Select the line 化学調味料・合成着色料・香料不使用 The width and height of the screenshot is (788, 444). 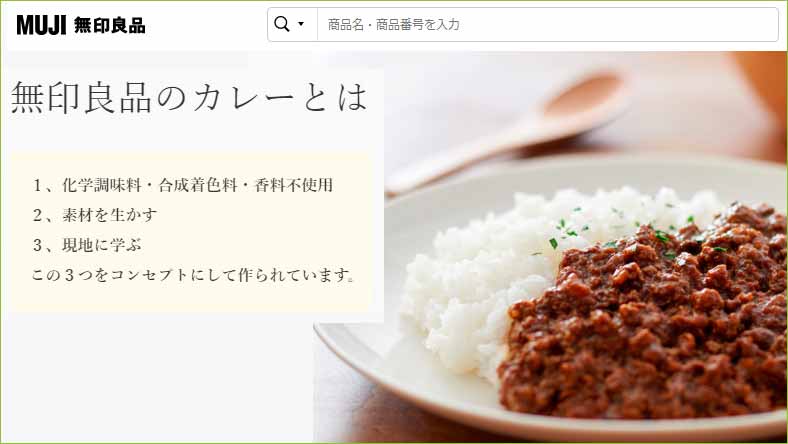click(198, 185)
